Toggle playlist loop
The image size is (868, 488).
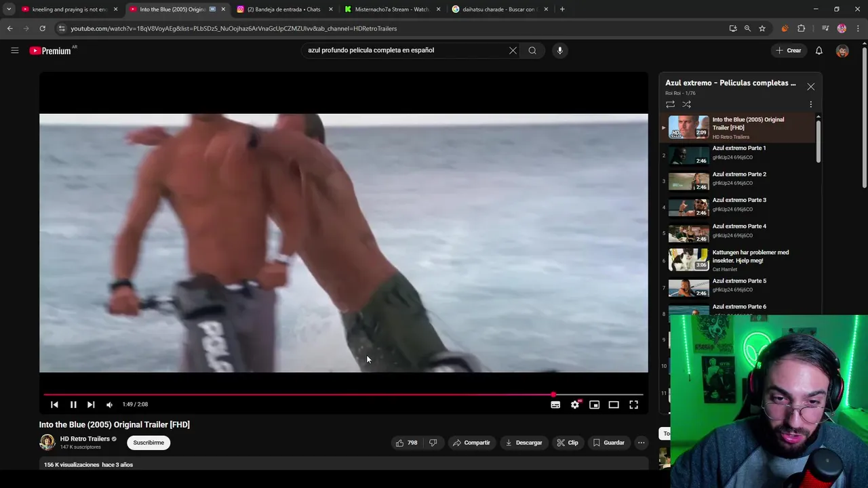(670, 104)
